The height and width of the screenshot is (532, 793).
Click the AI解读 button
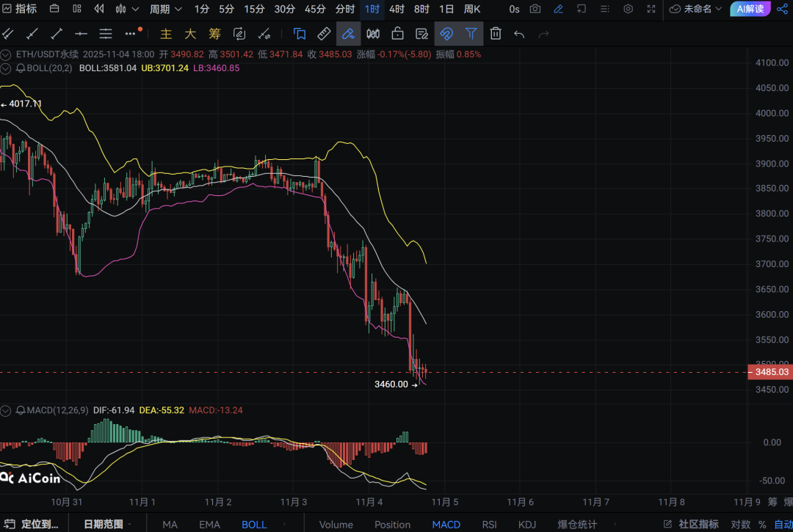[x=749, y=10]
